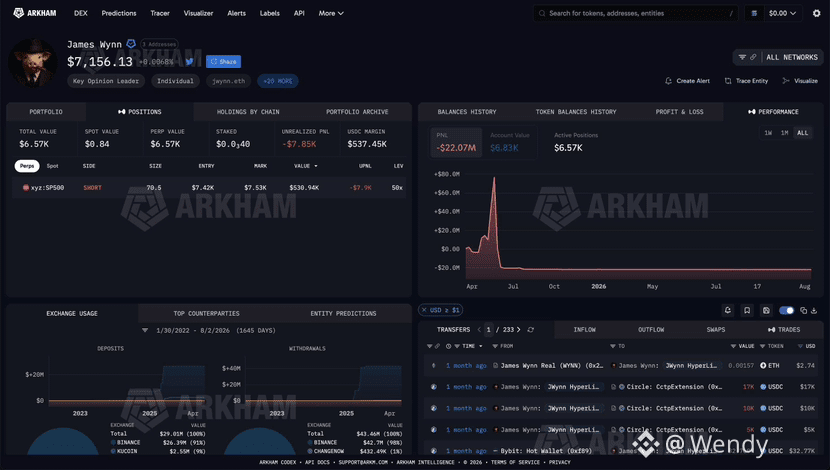Click the link icon beside All Networks

(x=753, y=57)
